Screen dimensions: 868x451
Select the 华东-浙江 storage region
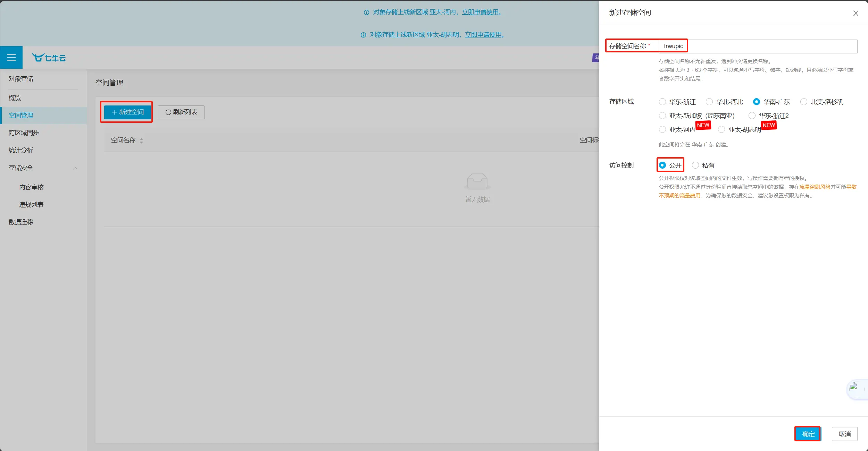[662, 102]
